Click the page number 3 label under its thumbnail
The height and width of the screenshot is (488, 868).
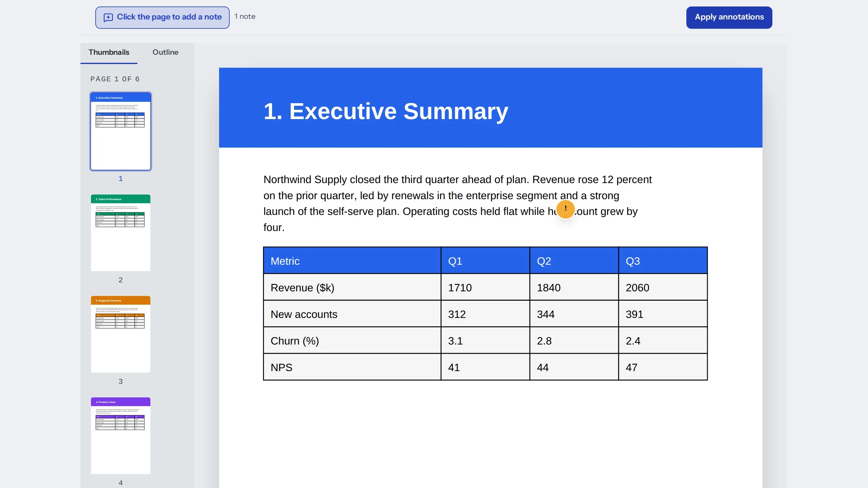pyautogui.click(x=121, y=381)
